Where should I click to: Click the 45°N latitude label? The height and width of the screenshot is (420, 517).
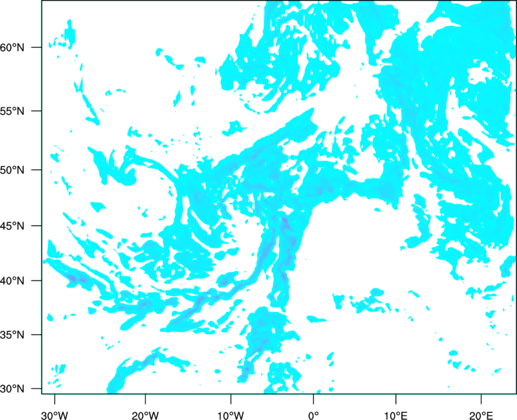(x=12, y=226)
